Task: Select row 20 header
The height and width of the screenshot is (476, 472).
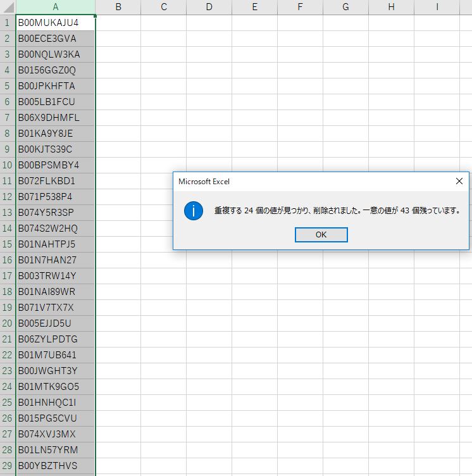Action: point(8,323)
